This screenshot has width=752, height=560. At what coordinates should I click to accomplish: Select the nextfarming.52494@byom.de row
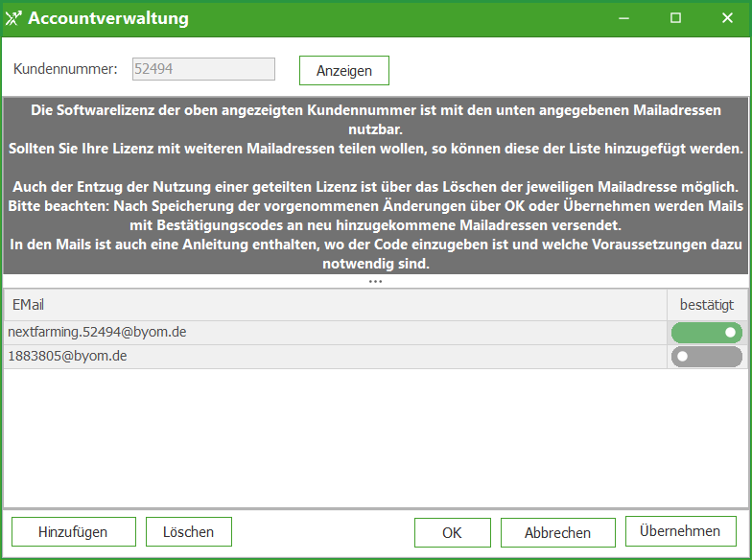[335, 333]
